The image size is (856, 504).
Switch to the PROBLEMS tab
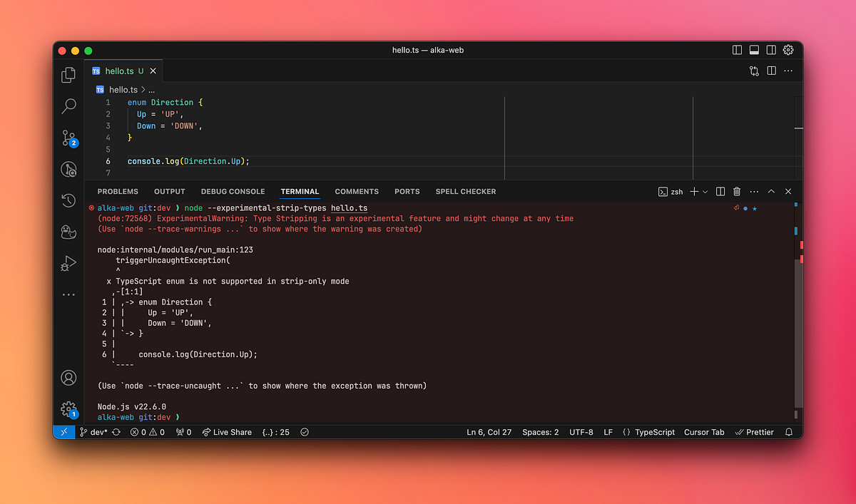pyautogui.click(x=117, y=191)
